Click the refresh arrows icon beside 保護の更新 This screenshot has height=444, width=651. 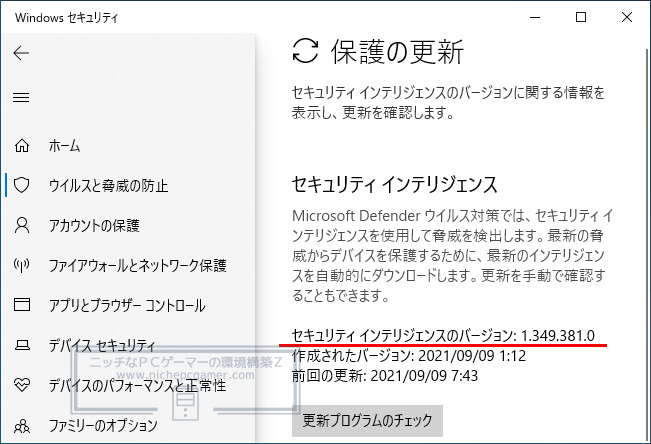tap(306, 51)
